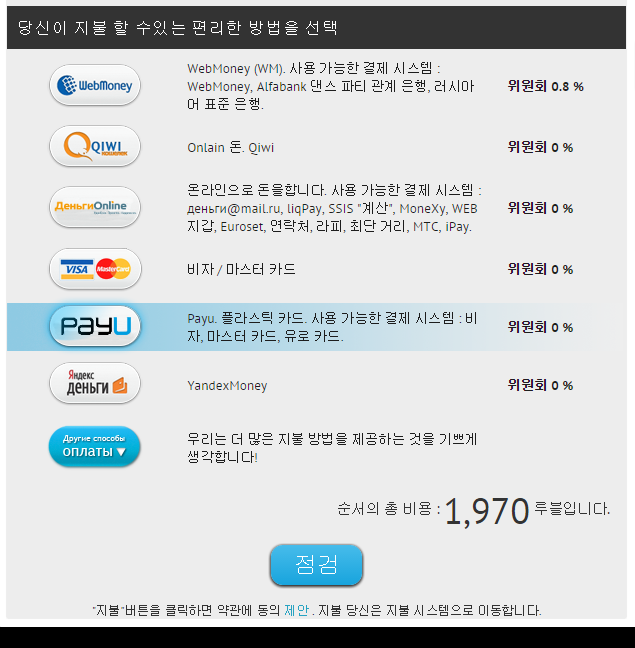635x648 pixels.
Task: Click the 1,970 total cost amount
Action: coord(487,511)
